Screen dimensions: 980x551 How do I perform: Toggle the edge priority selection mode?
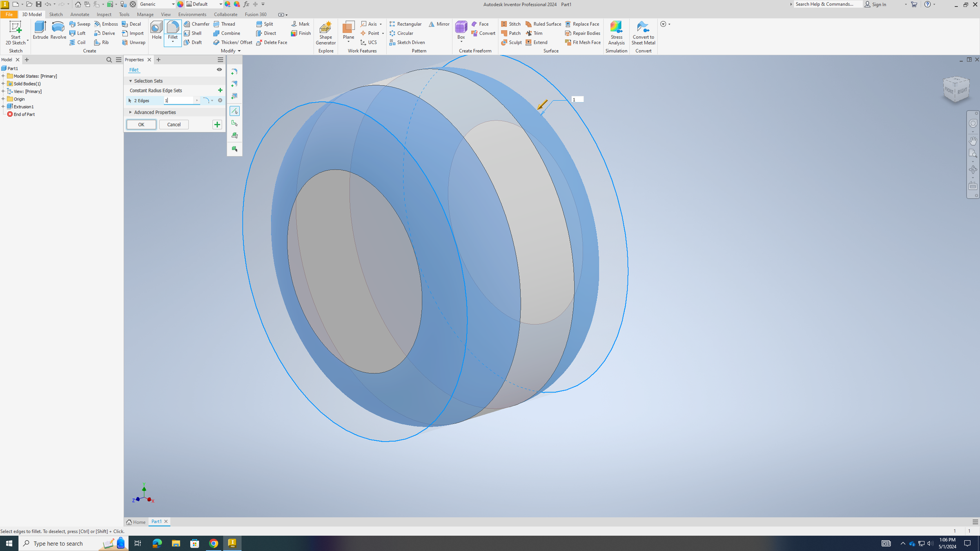pos(234,111)
